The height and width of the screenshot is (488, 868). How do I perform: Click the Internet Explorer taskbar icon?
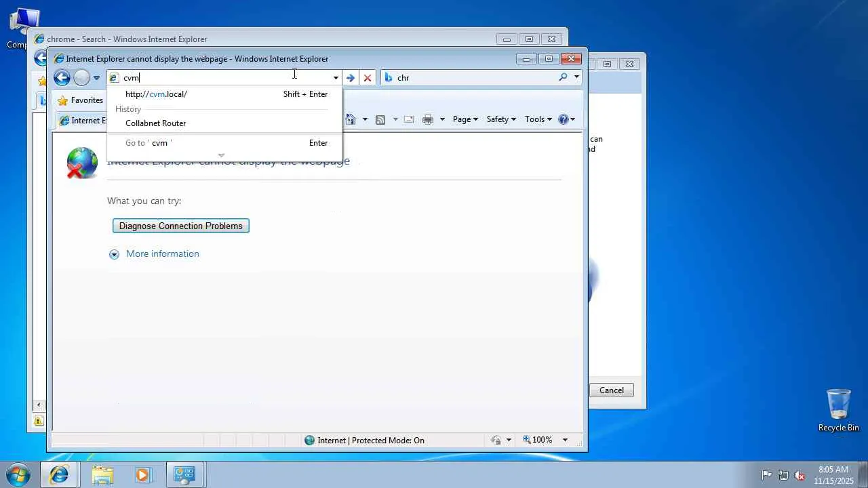click(59, 474)
